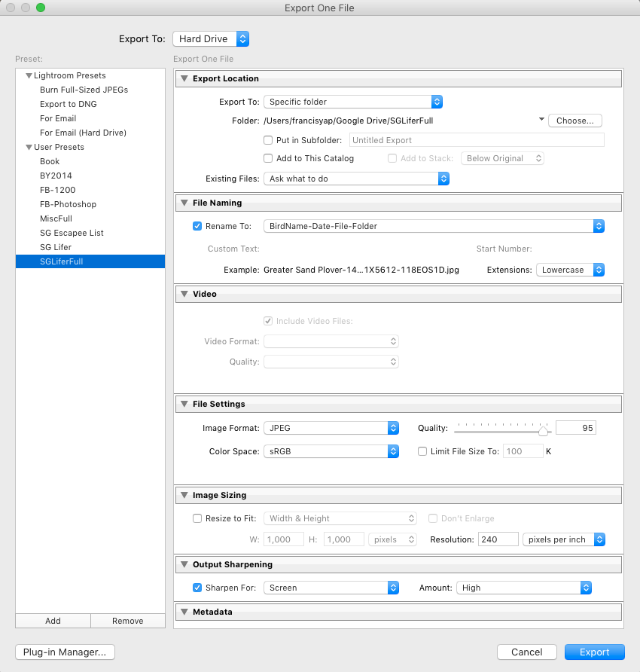This screenshot has width=640, height=672.
Task: Open the Existing Files dropdown
Action: [x=355, y=179]
